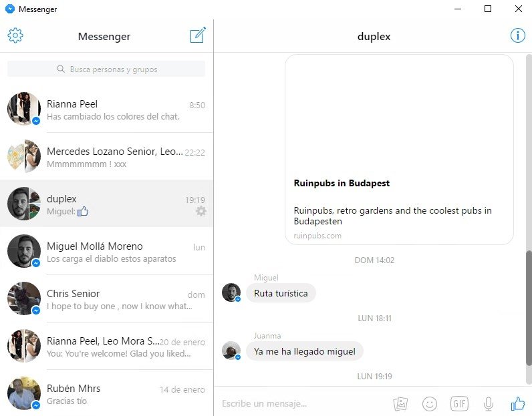This screenshot has width=532, height=416.
Task: Close the Messenger window
Action: 519,9
